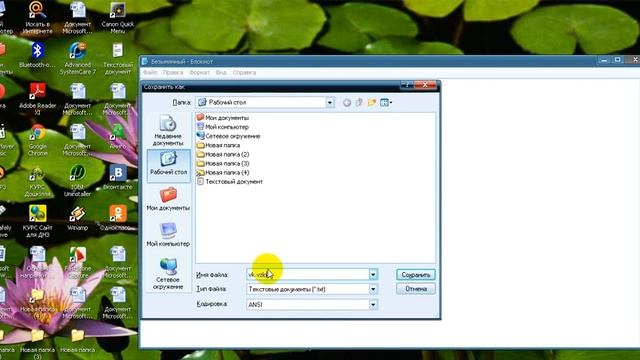Open the Файл menu in Notepad
Viewport: 640px width, 360px height.
click(150, 72)
